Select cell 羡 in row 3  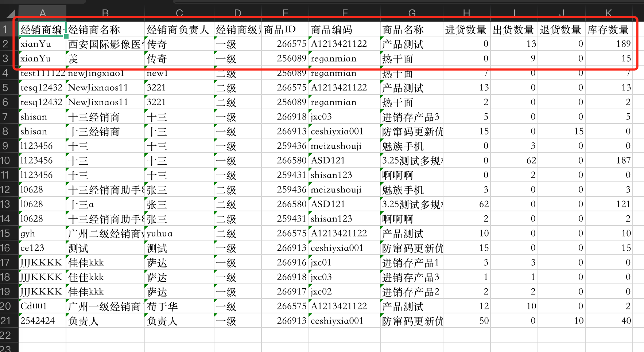(x=105, y=58)
